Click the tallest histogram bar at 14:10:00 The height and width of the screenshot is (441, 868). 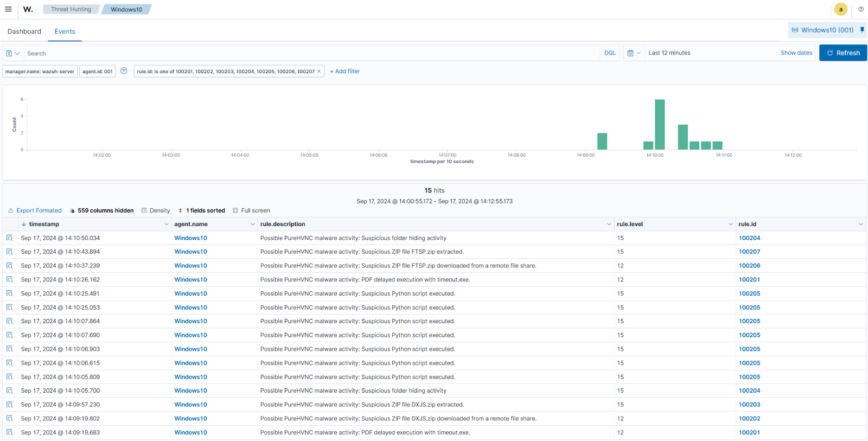pyautogui.click(x=660, y=124)
